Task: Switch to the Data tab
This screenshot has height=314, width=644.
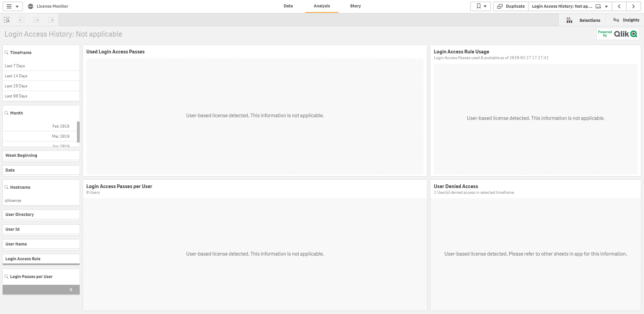Action: [288, 6]
